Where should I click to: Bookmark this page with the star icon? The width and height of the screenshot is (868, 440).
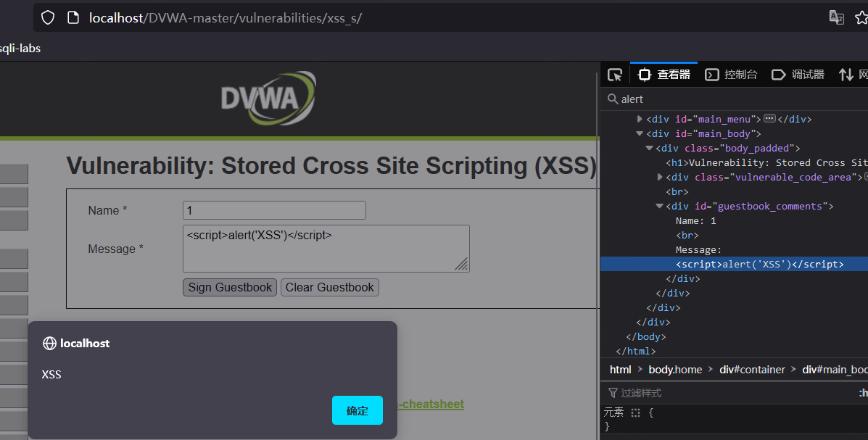(861, 18)
